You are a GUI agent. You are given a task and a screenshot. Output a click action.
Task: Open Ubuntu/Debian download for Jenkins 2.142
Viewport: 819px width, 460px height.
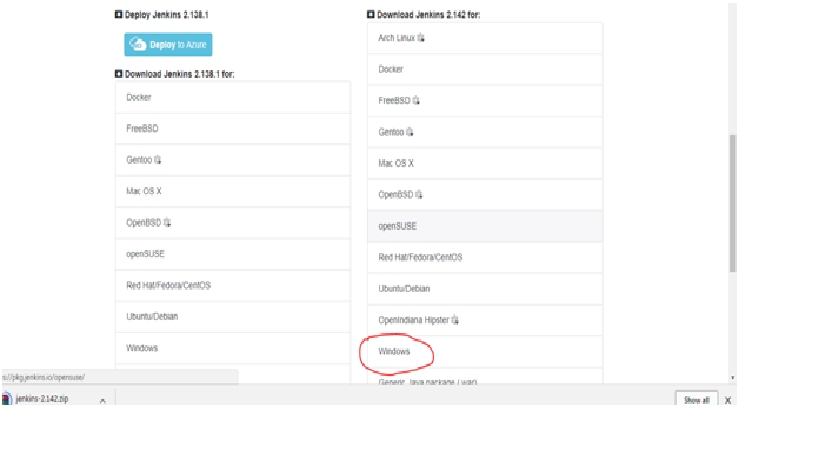(485, 289)
